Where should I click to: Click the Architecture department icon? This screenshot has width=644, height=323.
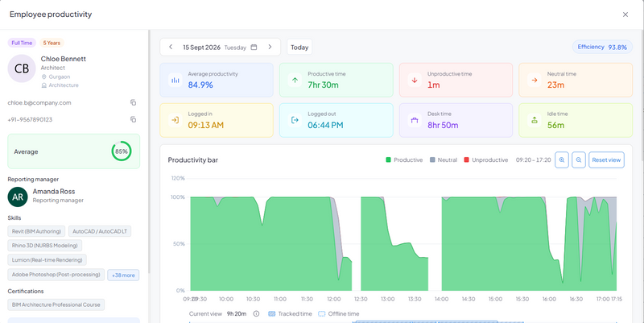click(x=44, y=85)
